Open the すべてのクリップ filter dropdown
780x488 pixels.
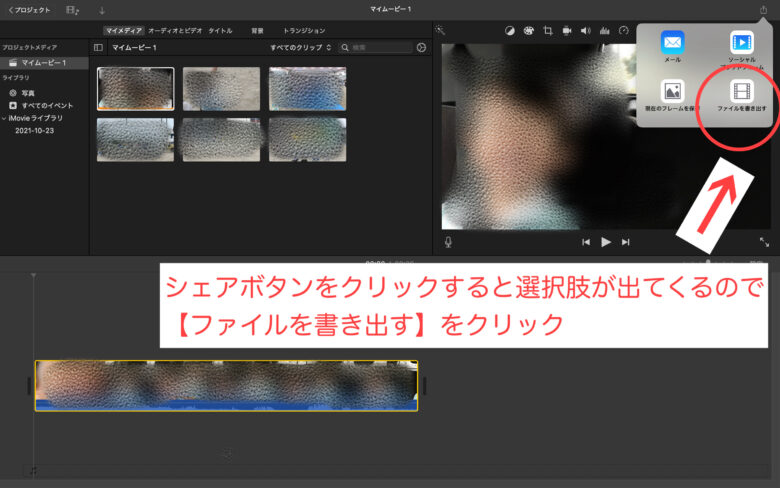tap(301, 47)
